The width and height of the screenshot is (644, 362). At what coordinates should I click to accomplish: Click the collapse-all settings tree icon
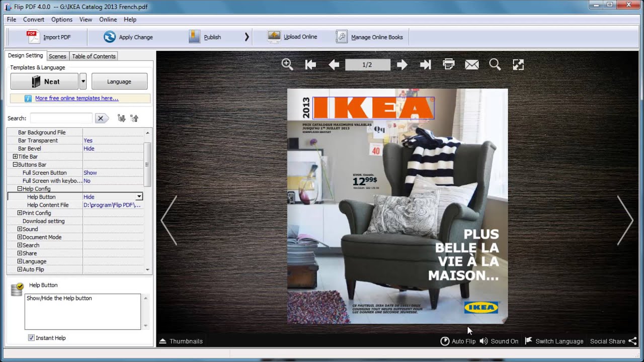[134, 118]
